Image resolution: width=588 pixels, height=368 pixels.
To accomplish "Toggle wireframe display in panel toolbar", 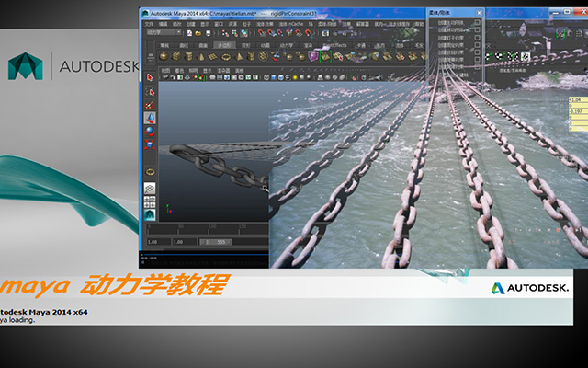I will 266,77.
